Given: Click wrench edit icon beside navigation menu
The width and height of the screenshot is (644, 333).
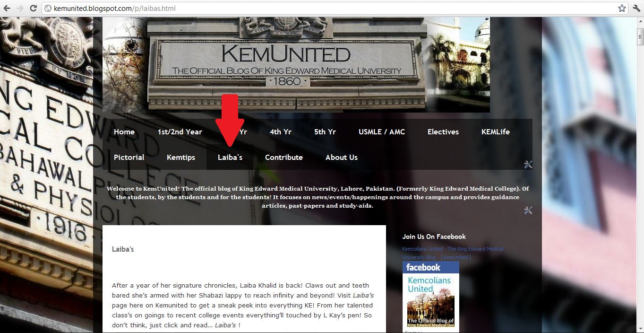Looking at the screenshot, I should [x=528, y=165].
